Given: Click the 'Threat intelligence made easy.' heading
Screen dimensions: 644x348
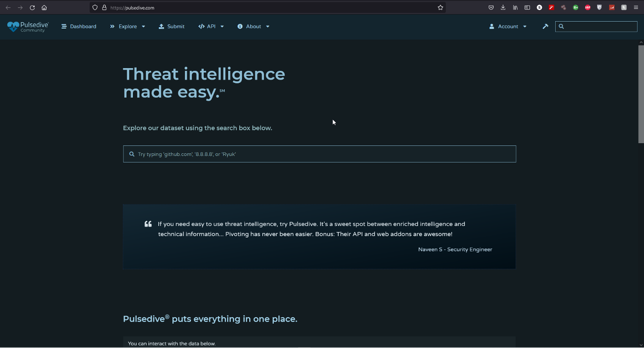Looking at the screenshot, I should (x=204, y=83).
